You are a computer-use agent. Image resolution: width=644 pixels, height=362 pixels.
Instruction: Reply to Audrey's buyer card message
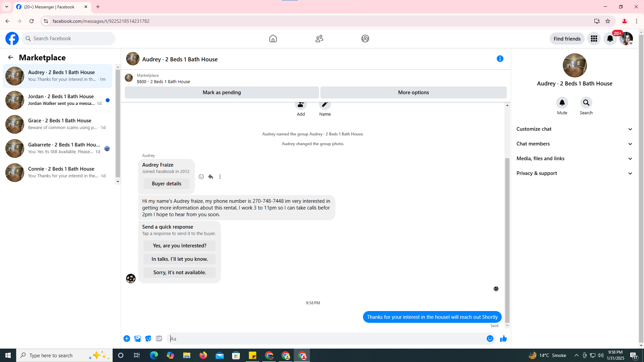[211, 177]
